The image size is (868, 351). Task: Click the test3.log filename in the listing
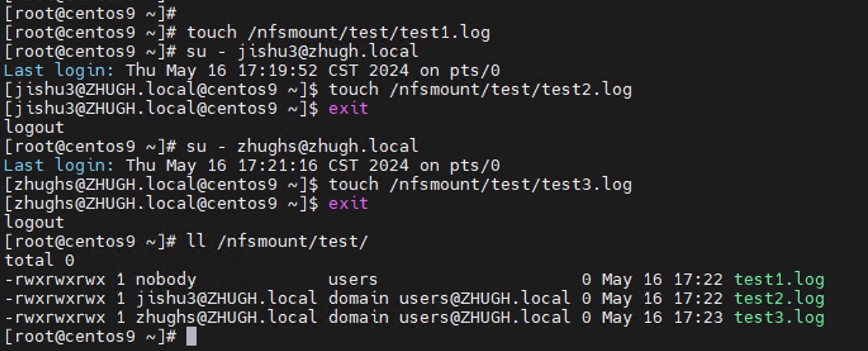[x=779, y=317]
